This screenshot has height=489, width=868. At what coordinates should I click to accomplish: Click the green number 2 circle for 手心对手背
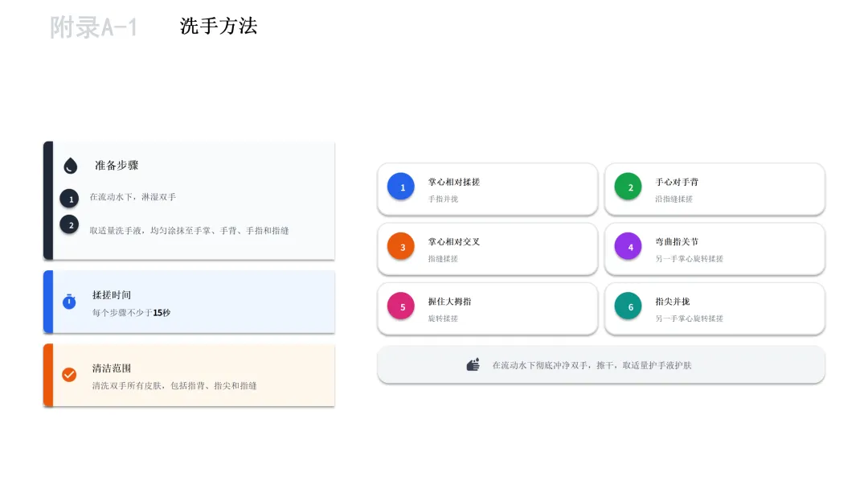click(628, 187)
